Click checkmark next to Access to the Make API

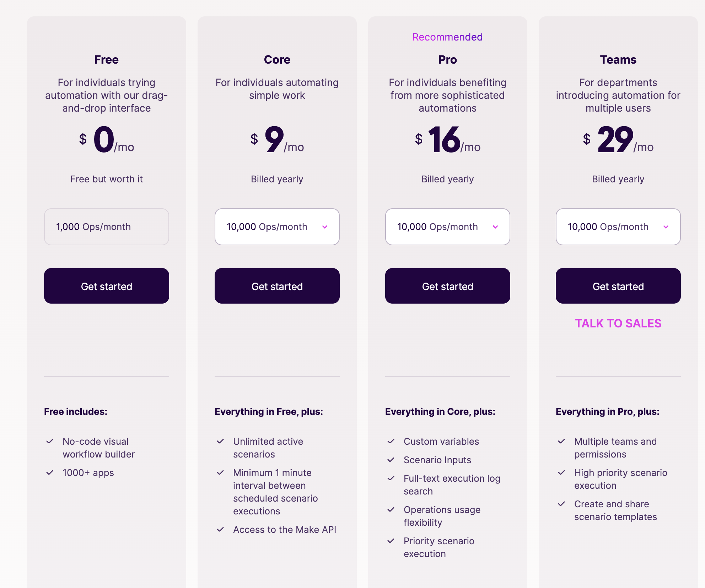tap(220, 530)
